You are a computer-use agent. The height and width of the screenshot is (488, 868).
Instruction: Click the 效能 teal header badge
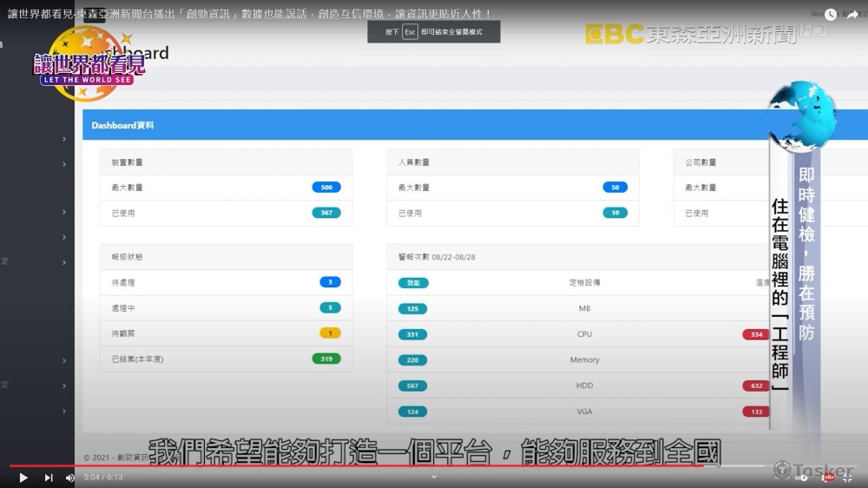click(413, 282)
